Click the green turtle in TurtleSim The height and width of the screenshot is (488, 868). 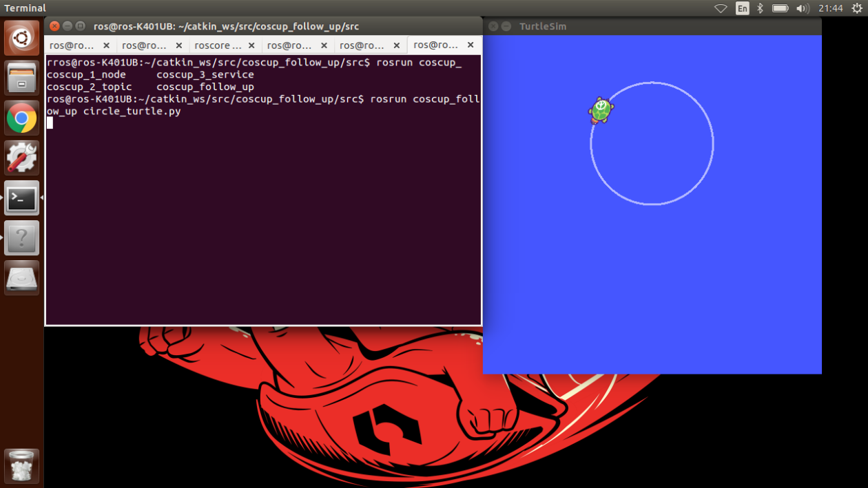(x=601, y=110)
